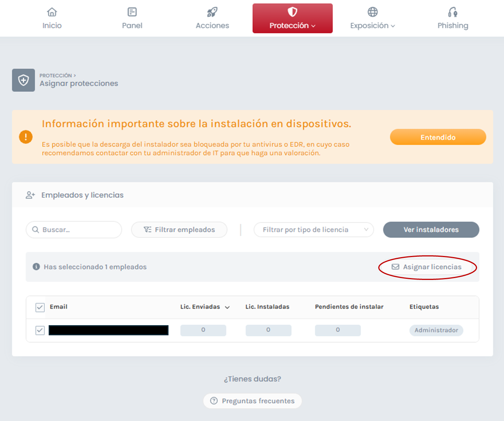504x421 pixels.
Task: Click the orange warning exclamation icon
Action: pyautogui.click(x=26, y=137)
